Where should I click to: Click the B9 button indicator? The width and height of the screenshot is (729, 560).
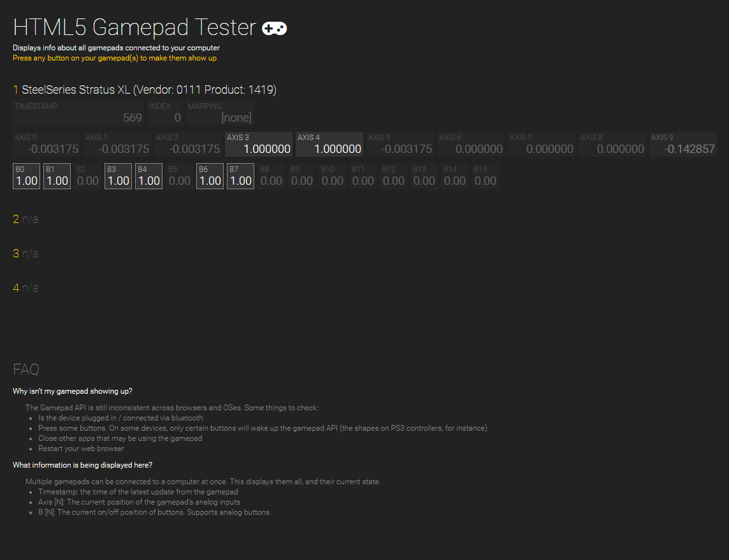[x=302, y=176]
